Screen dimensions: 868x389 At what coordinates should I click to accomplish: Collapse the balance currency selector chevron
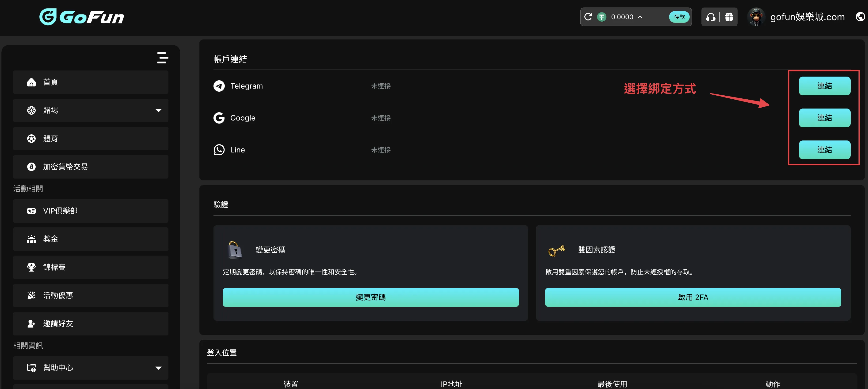[640, 17]
